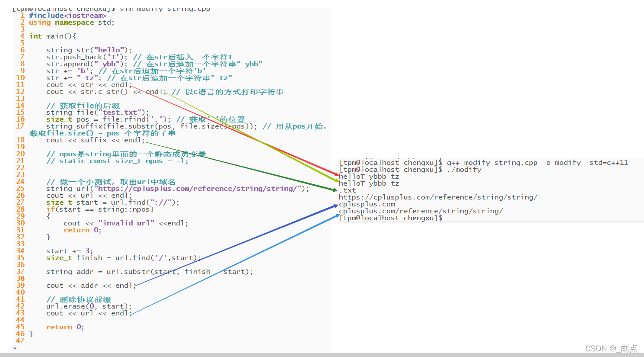644x357 pixels.
Task: Click the full https://cplusplus.com URL output line
Action: 438,197
